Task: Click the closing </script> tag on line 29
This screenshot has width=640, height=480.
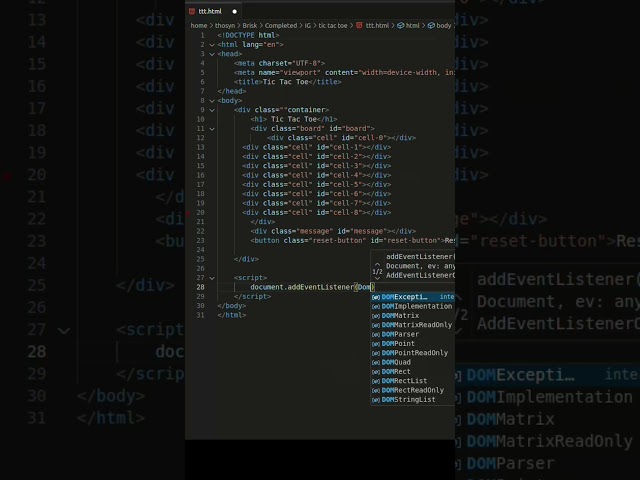Action: [x=252, y=297]
